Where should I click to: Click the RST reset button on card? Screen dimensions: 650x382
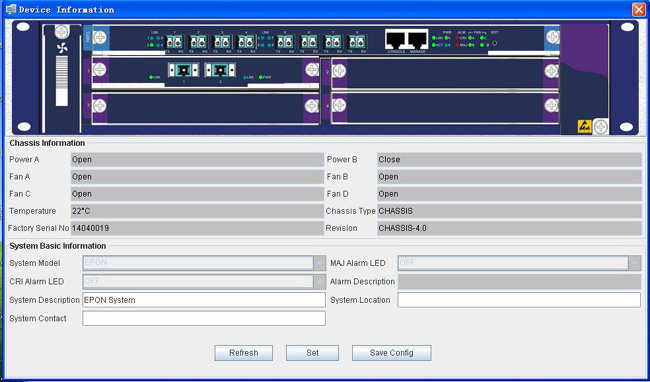coord(494,43)
